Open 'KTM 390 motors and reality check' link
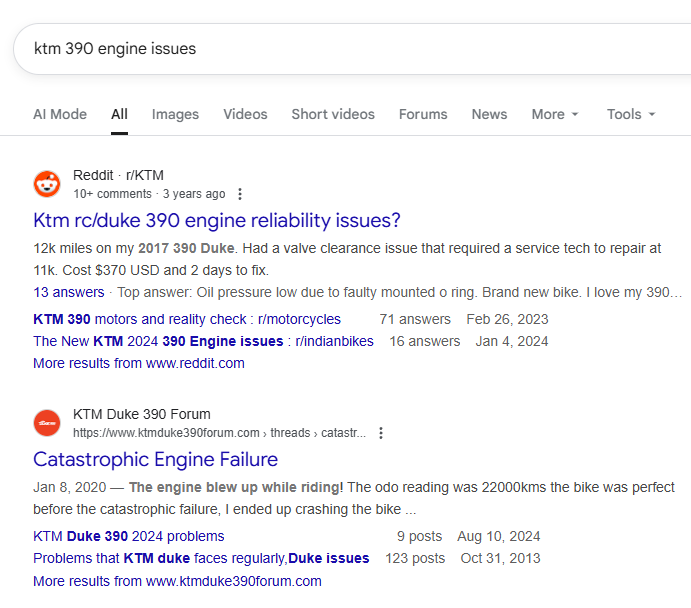Screen dimensions: 691x608 187,319
